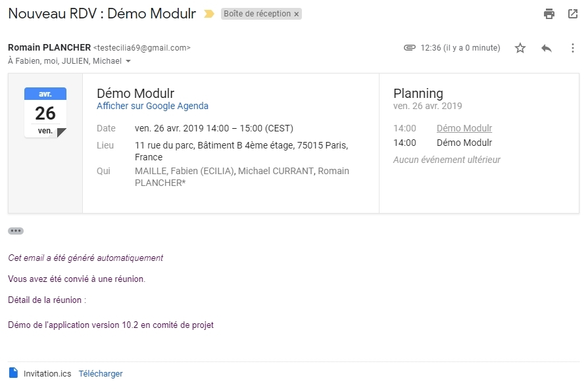The width and height of the screenshot is (588, 391).
Task: Click the second 14:00 Démo Modulr entry
Action: [x=464, y=143]
